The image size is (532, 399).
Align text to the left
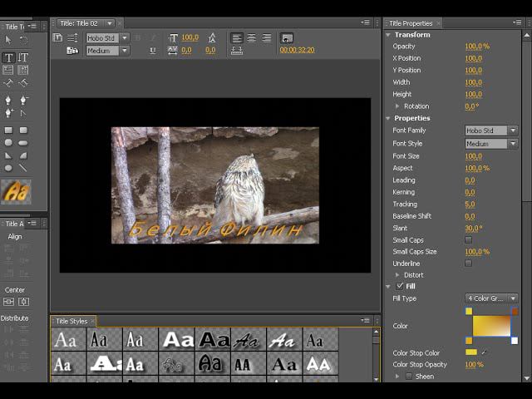pos(237,38)
